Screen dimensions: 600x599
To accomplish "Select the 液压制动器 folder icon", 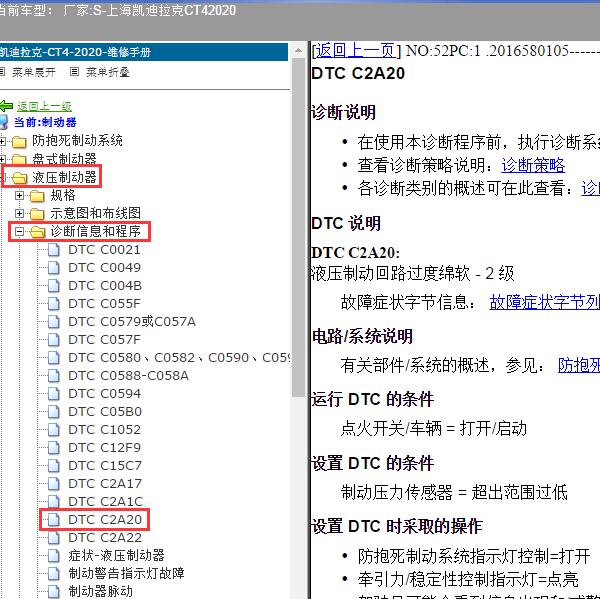I will click(x=19, y=177).
